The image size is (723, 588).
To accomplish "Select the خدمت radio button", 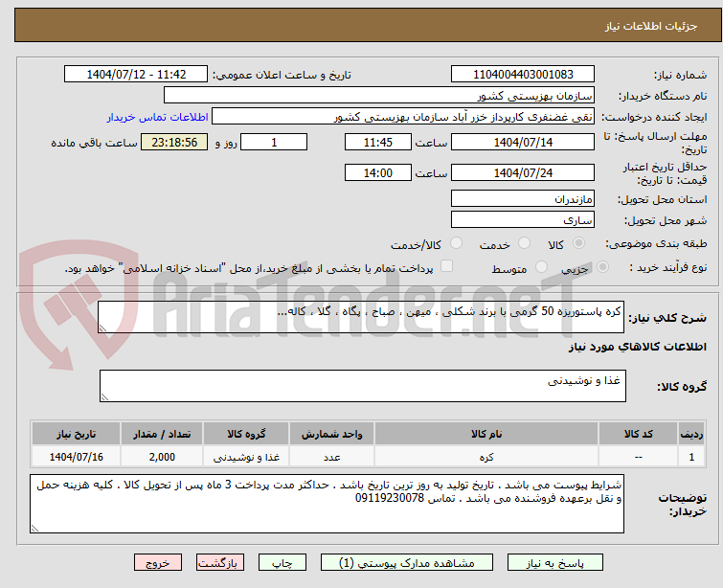I will (x=524, y=243).
